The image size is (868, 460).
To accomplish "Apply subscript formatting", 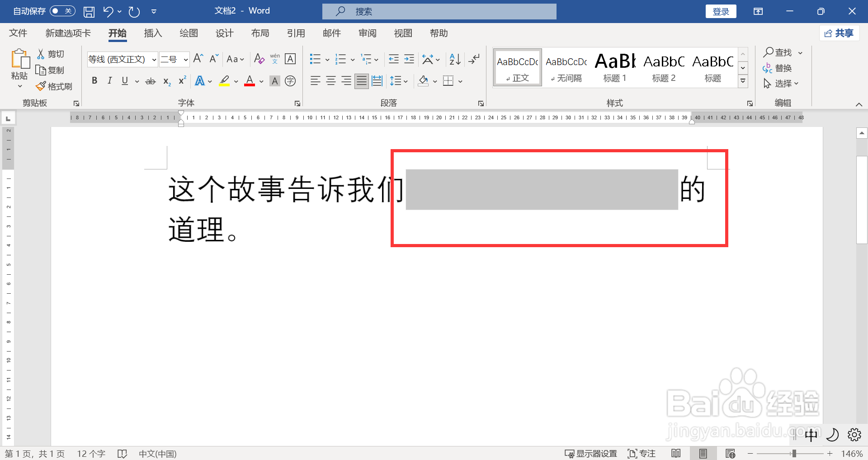I will coord(166,81).
